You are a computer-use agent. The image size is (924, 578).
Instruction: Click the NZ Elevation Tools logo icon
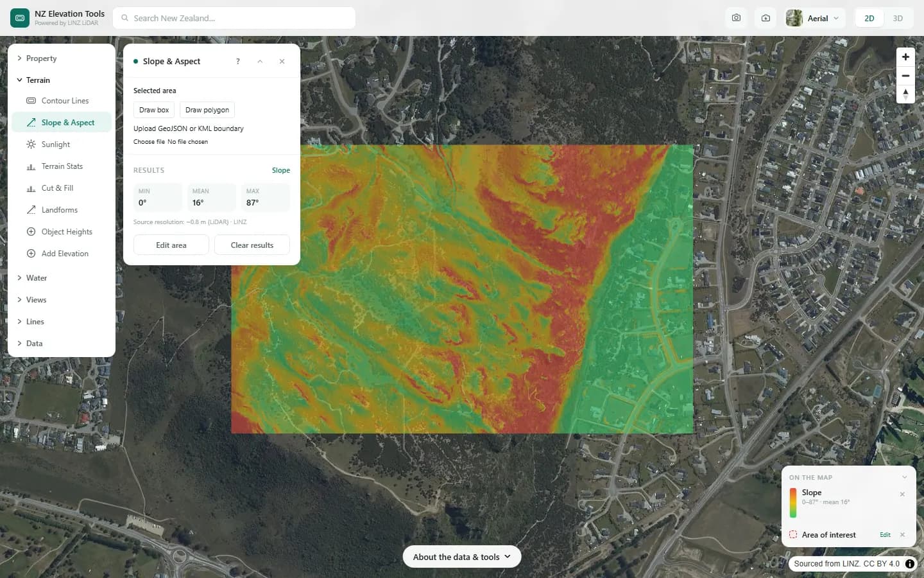tap(20, 18)
